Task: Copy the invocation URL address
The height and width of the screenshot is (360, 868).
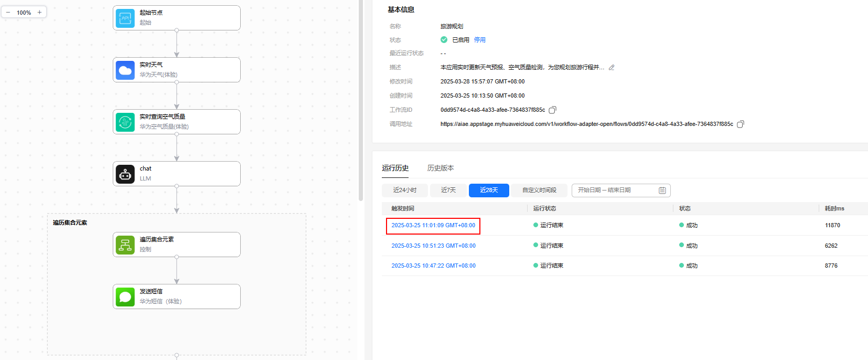Action: click(740, 124)
